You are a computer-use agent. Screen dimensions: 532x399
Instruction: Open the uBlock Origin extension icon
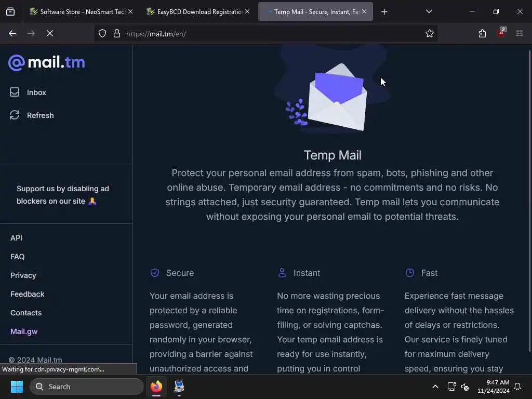(x=501, y=33)
